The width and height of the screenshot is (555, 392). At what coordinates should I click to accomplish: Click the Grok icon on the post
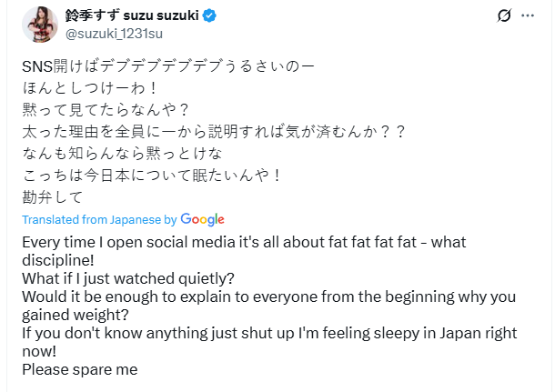coord(503,15)
